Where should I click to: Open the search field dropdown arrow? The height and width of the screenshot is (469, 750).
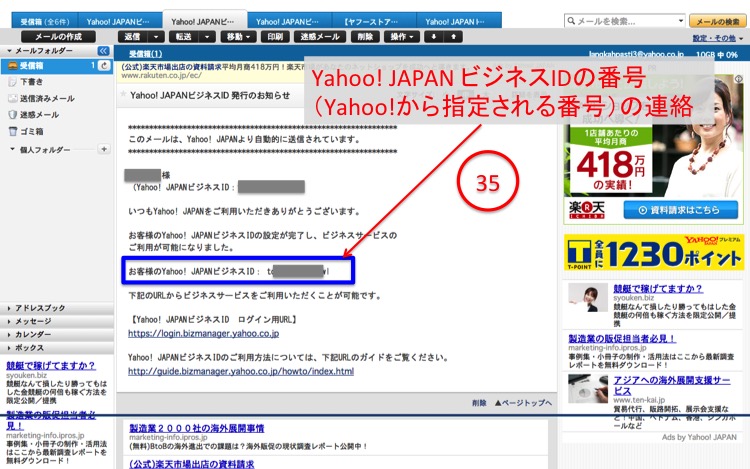[681, 21]
